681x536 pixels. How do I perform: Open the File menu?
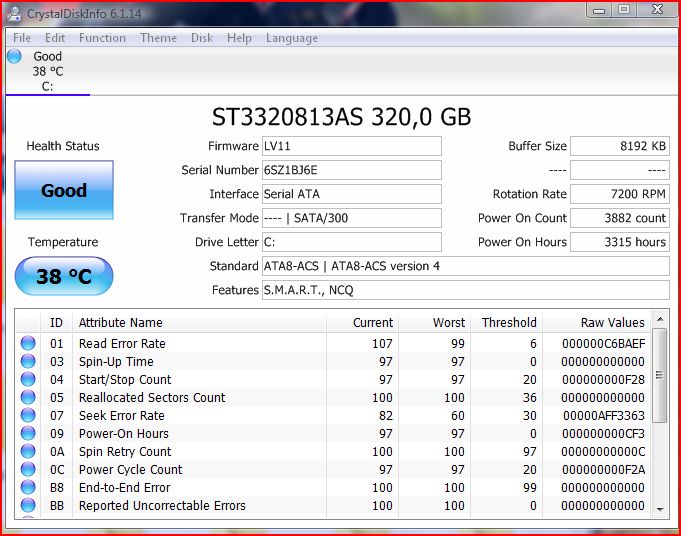tap(22, 38)
